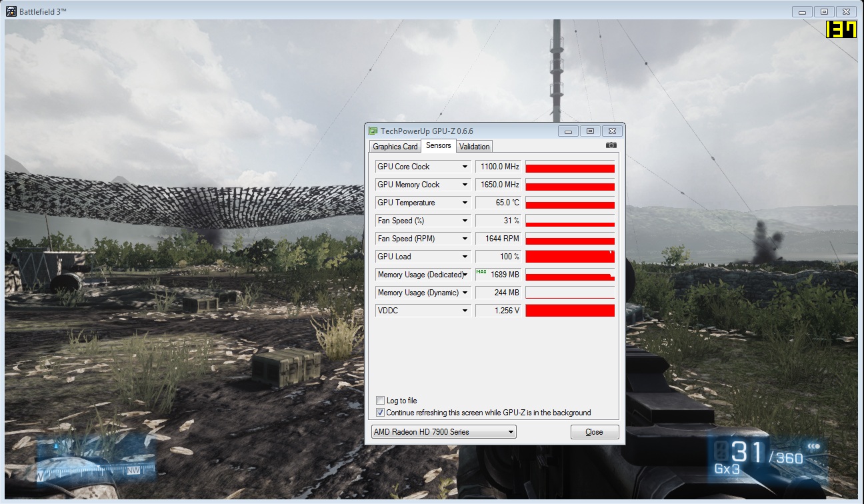Restore the Battlefield 3 window size
Screen dimensions: 864x504
[x=824, y=11]
